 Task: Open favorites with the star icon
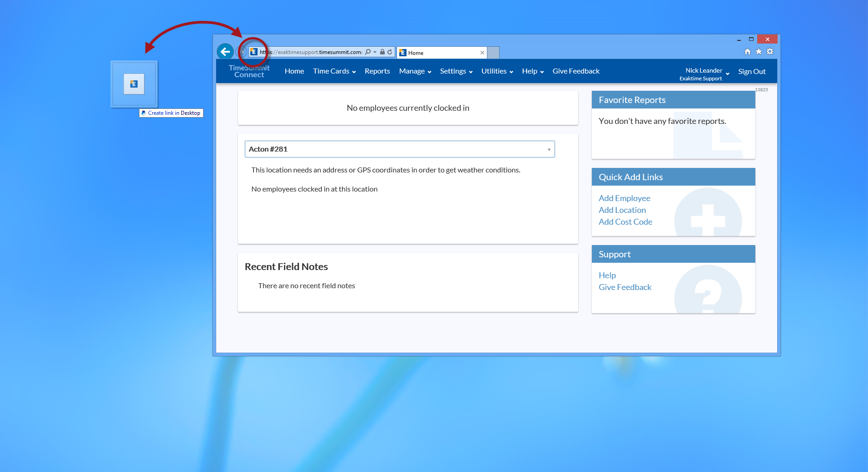tap(759, 52)
